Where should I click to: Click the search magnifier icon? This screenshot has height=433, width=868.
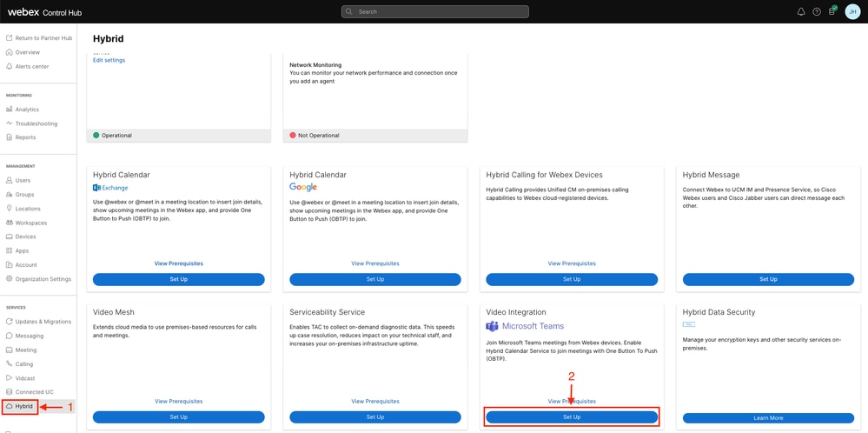349,11
